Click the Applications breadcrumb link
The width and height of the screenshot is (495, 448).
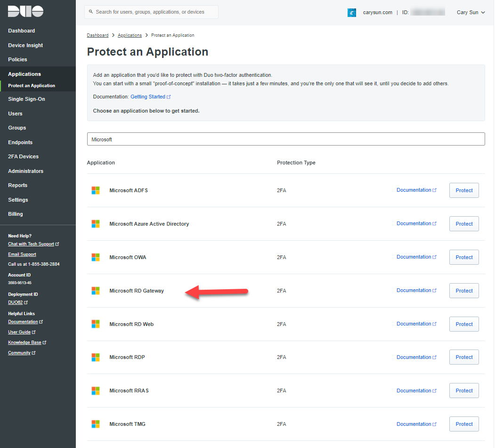[130, 35]
